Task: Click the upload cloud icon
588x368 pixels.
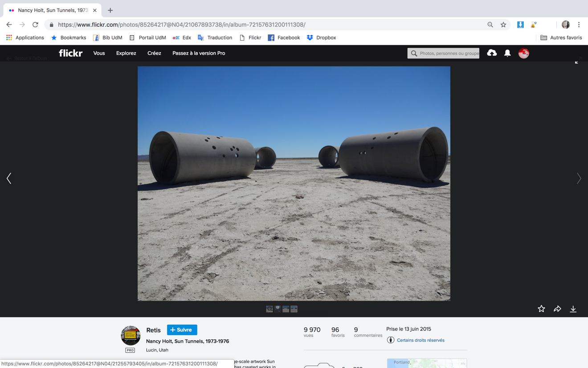Action: coord(492,53)
